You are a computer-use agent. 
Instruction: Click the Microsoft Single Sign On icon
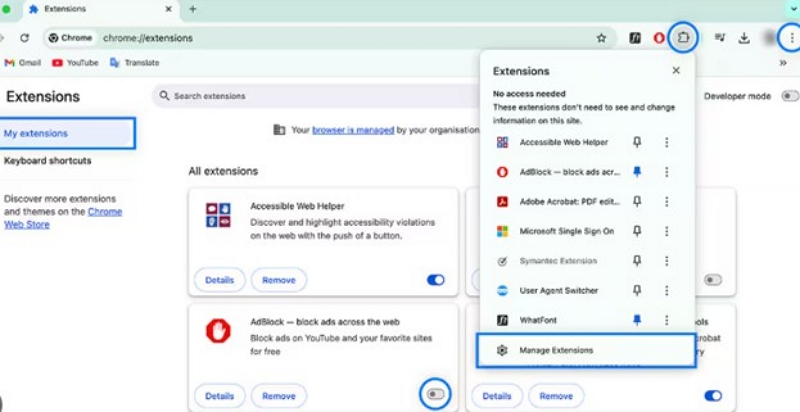pos(502,231)
